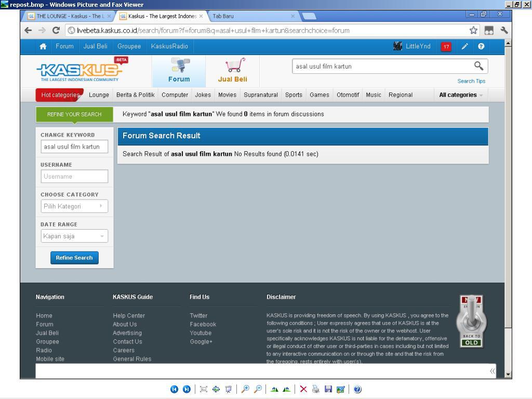Open Help Center footer link
This screenshot has height=399, width=532.
tap(129, 315)
